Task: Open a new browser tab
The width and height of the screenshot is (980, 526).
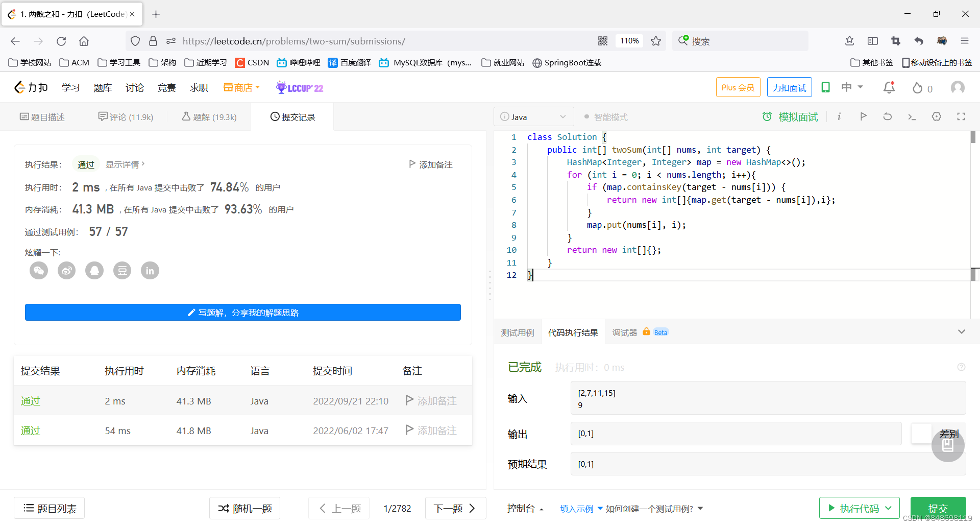Action: point(156,14)
